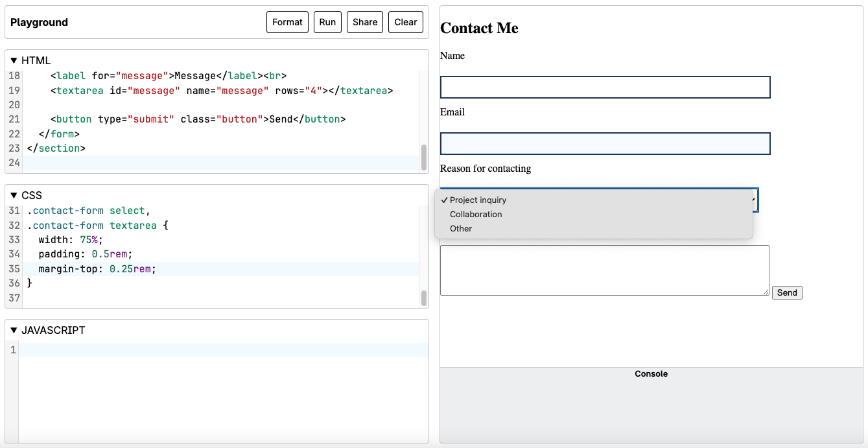The width and height of the screenshot is (868, 448).
Task: Click the HTML editor scrollbar thumb
Action: coord(424,157)
